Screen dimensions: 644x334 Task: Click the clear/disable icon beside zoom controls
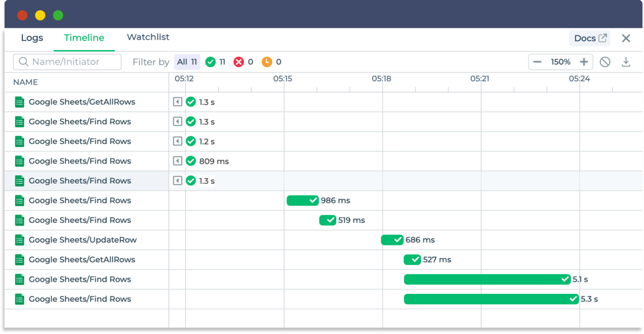pyautogui.click(x=605, y=62)
